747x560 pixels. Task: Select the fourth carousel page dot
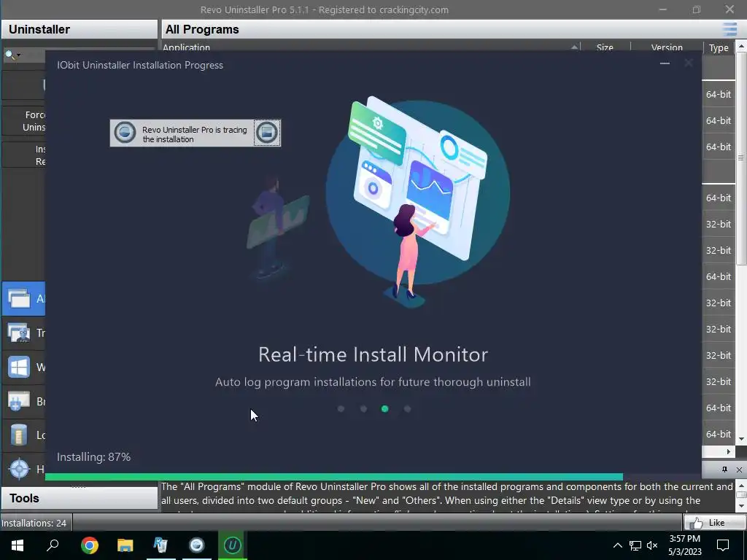[x=407, y=408]
